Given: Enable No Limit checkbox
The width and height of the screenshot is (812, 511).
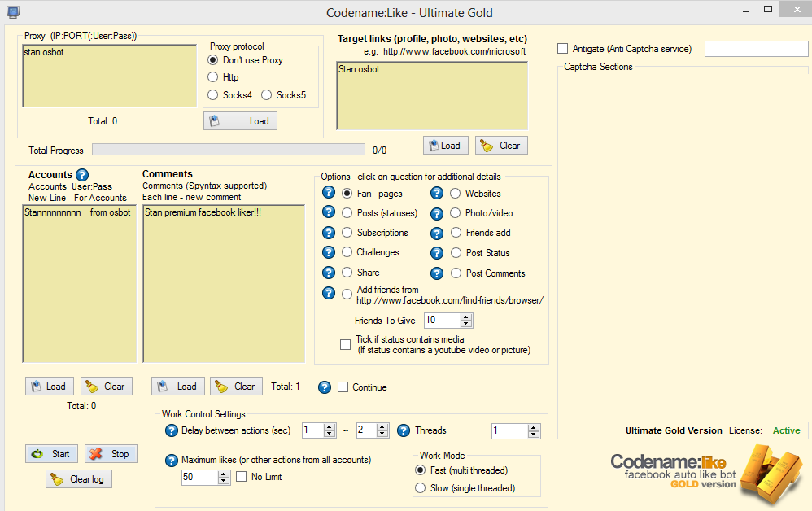Looking at the screenshot, I should coord(242,477).
